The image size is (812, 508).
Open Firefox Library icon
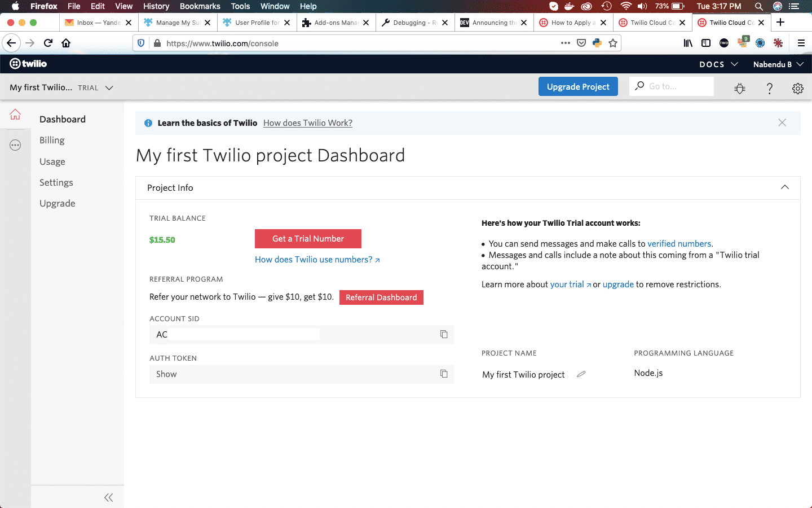coord(688,43)
